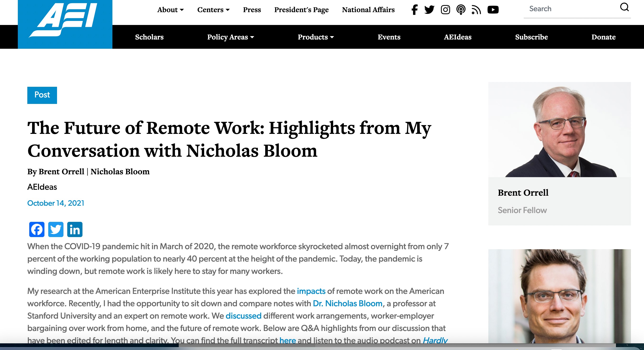Expand the Policy Areas dropdown
Viewport: 644px width, 350px height.
231,37
